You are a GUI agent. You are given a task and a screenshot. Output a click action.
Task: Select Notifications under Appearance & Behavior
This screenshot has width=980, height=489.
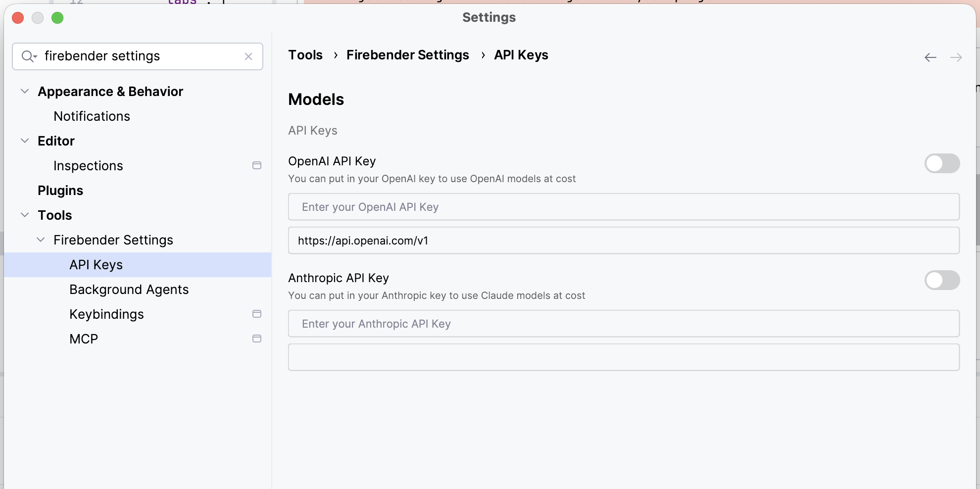(92, 116)
